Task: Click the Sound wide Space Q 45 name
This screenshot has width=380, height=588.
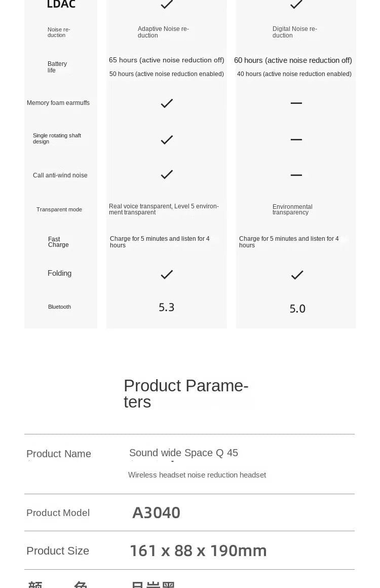Action: [x=183, y=453]
